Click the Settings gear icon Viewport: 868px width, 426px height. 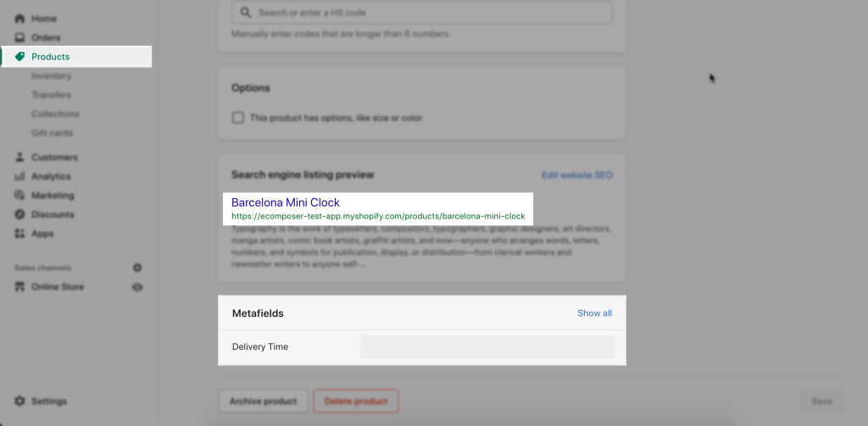[19, 401]
